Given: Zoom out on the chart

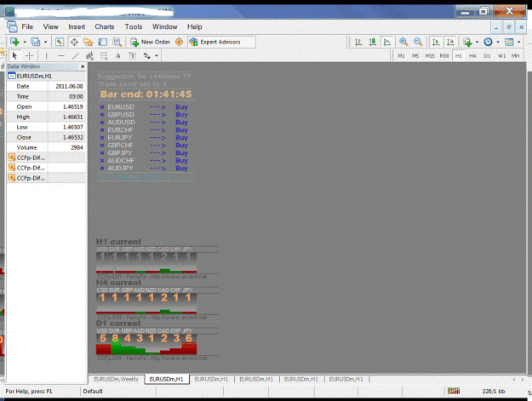Looking at the screenshot, I should pyautogui.click(x=418, y=42).
